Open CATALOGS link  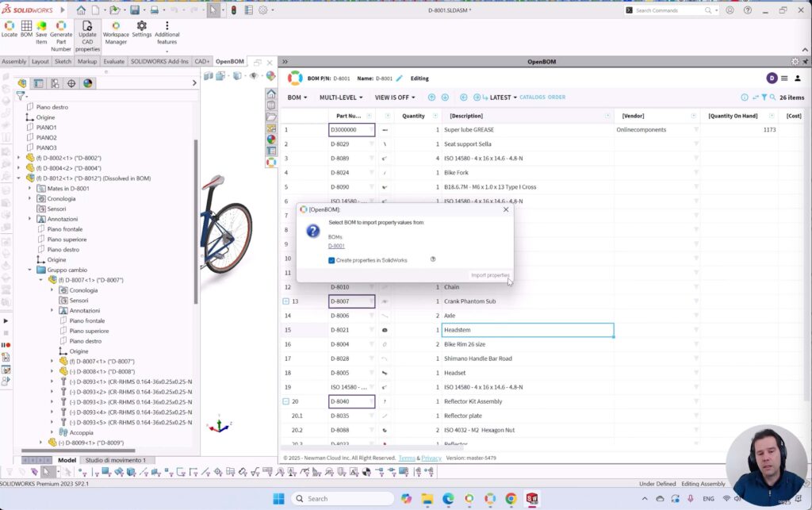[532, 98]
